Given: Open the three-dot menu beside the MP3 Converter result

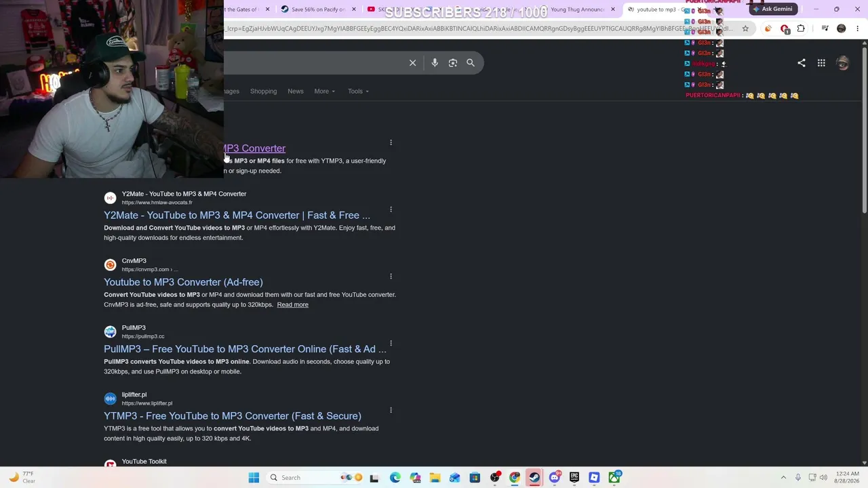Looking at the screenshot, I should pos(391,142).
